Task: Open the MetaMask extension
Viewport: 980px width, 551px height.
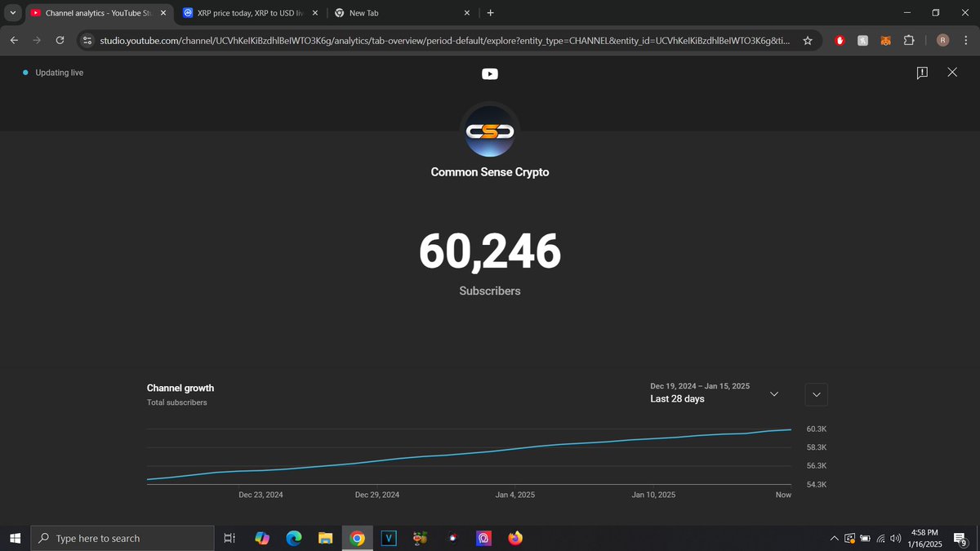Action: pos(885,40)
